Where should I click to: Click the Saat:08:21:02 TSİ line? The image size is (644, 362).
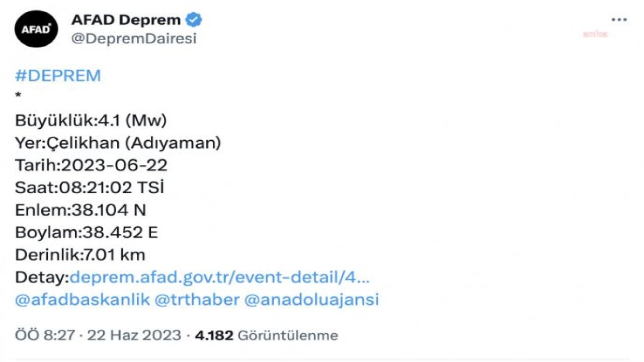(x=90, y=188)
